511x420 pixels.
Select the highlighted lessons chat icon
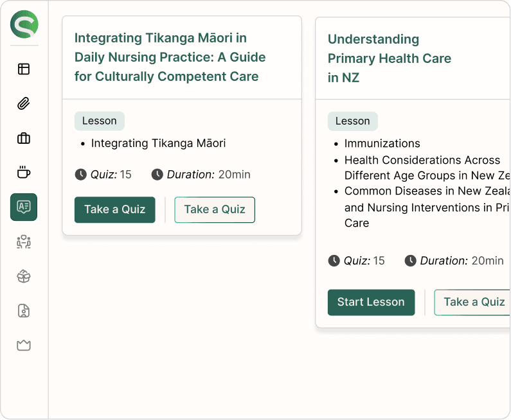click(x=24, y=207)
